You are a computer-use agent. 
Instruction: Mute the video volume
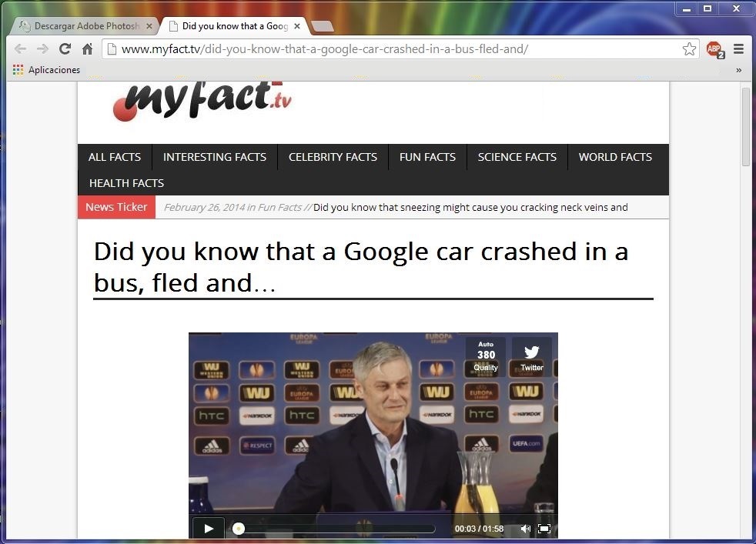[525, 529]
